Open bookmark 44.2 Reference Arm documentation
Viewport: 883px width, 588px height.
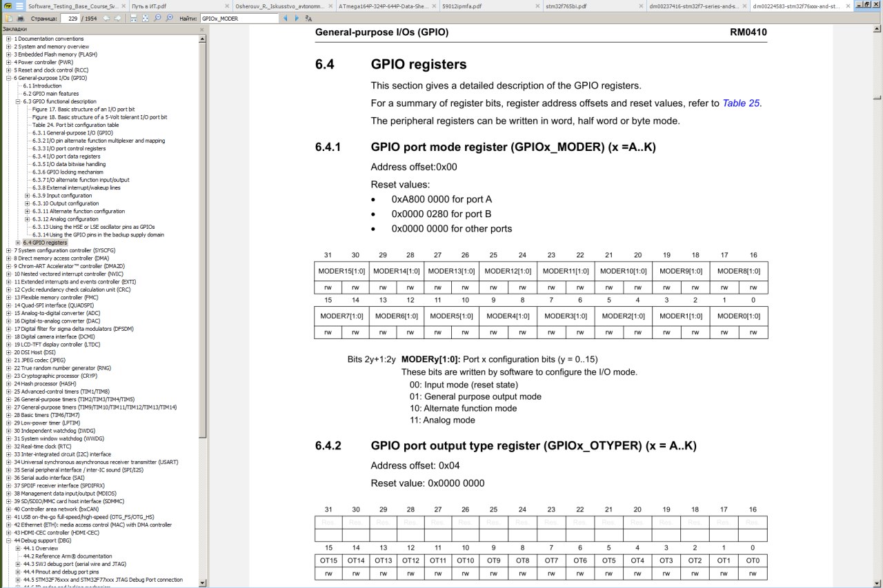tap(68, 556)
